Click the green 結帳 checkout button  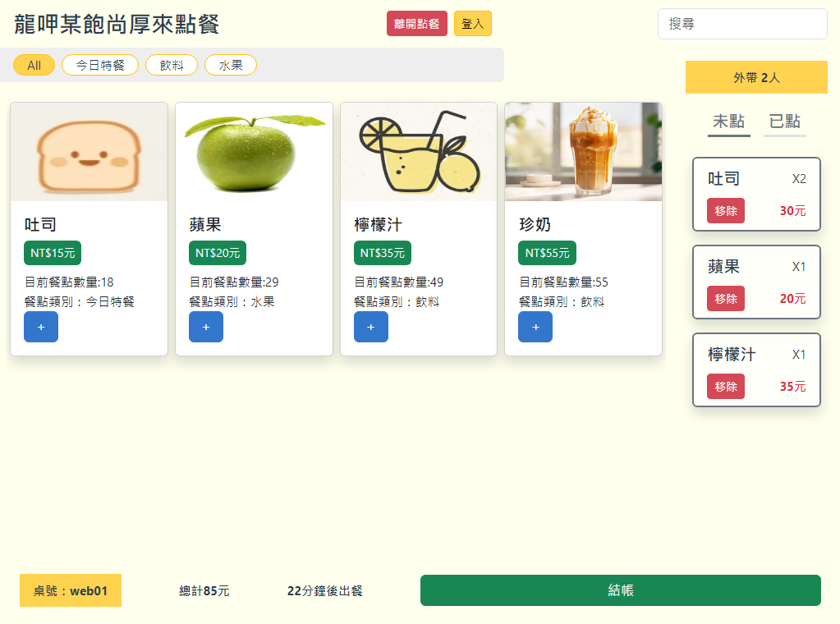click(621, 590)
